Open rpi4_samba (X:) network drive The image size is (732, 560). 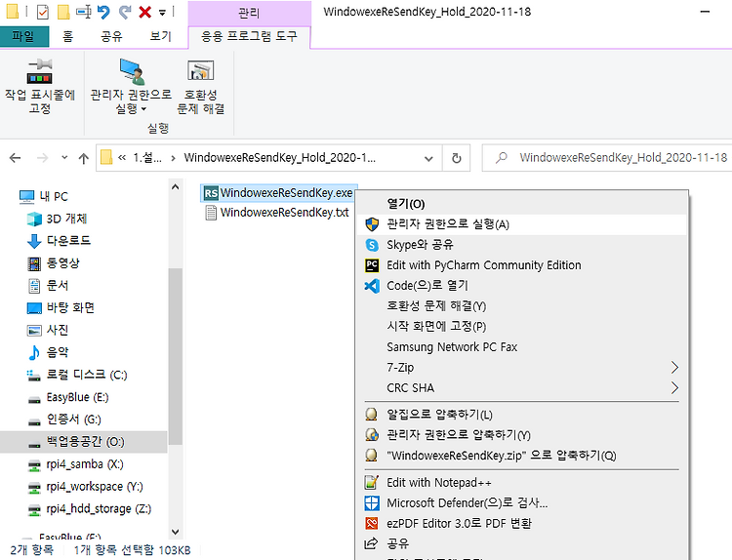75,464
